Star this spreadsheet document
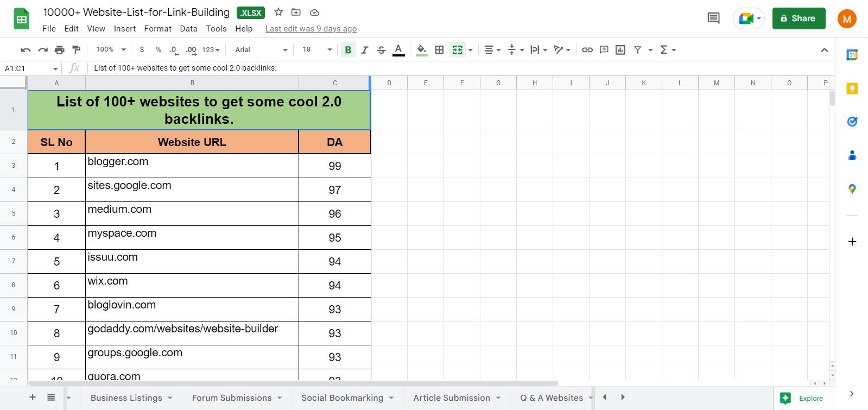Screen dimensions: 868x410 (x=278, y=12)
